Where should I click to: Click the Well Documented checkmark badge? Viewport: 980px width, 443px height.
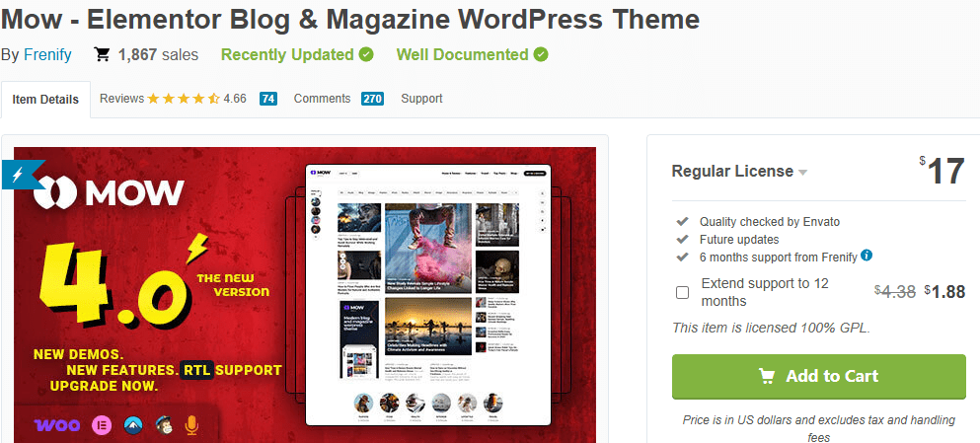541,55
